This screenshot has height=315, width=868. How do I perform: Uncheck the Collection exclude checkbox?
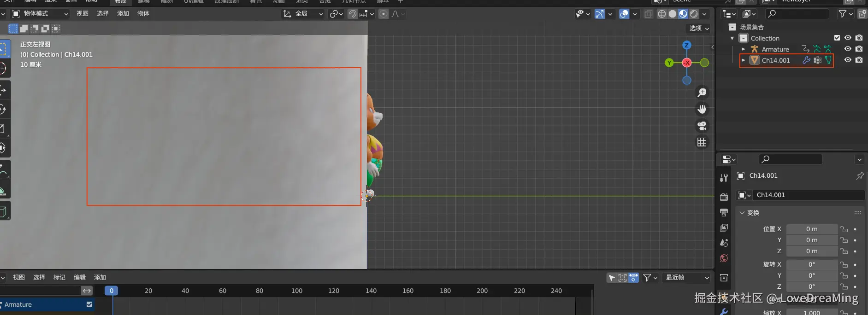click(x=837, y=38)
